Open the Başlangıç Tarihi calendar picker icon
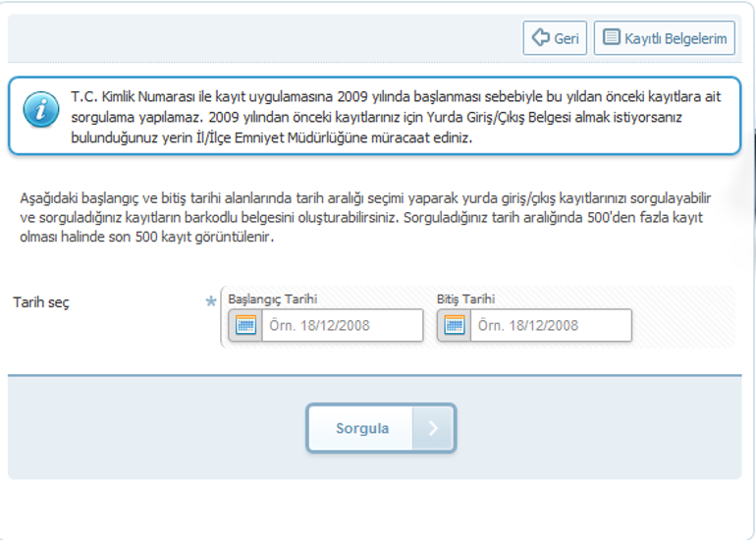This screenshot has width=756, height=540. [245, 325]
